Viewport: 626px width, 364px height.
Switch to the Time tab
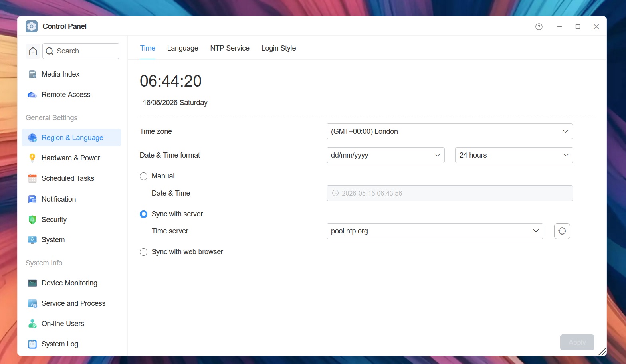[147, 48]
